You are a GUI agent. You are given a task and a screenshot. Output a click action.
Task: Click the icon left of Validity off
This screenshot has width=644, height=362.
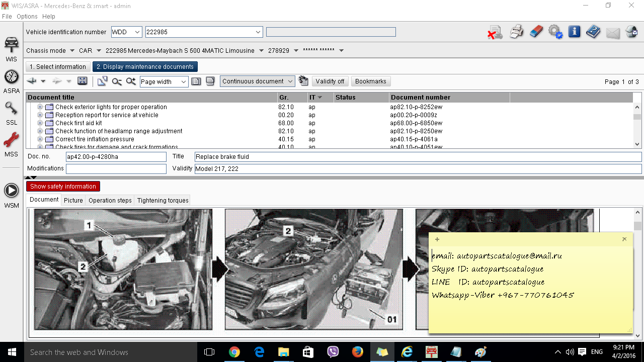(x=303, y=81)
